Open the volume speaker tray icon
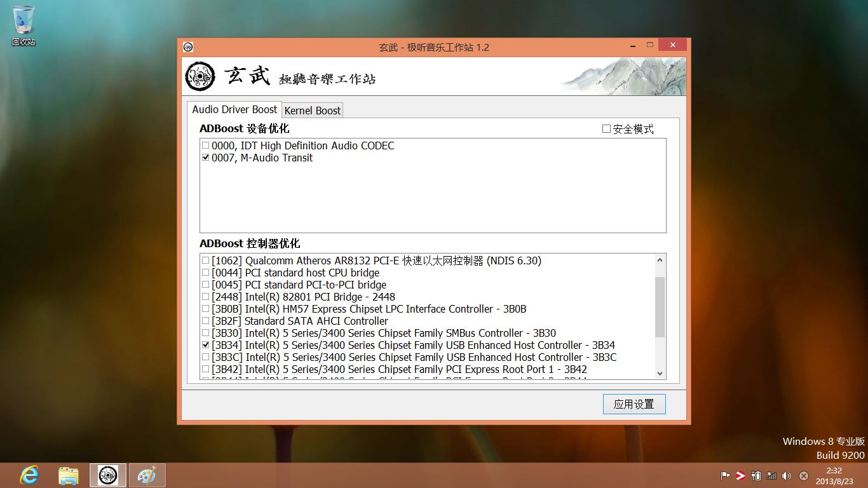Viewport: 868px width, 488px height. (787, 475)
